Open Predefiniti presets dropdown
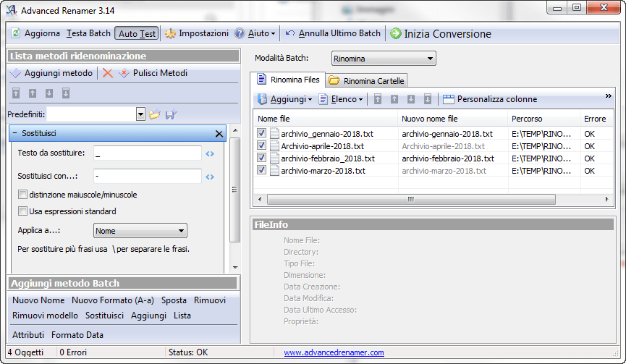 [x=140, y=114]
